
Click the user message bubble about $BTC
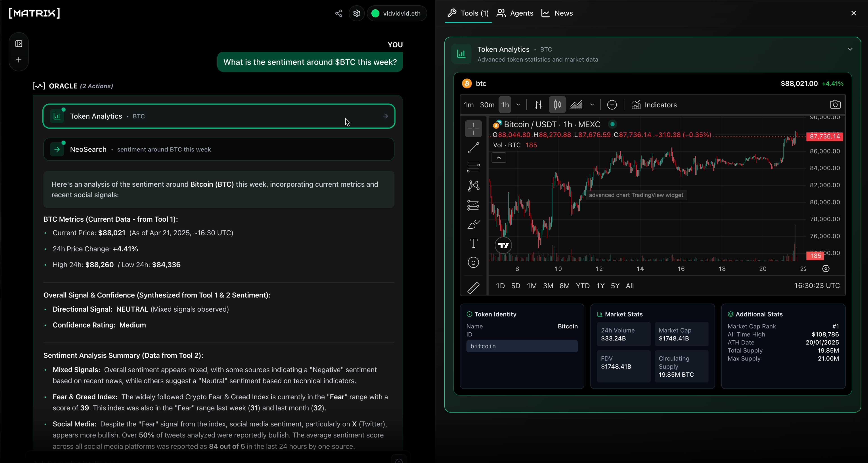[310, 62]
